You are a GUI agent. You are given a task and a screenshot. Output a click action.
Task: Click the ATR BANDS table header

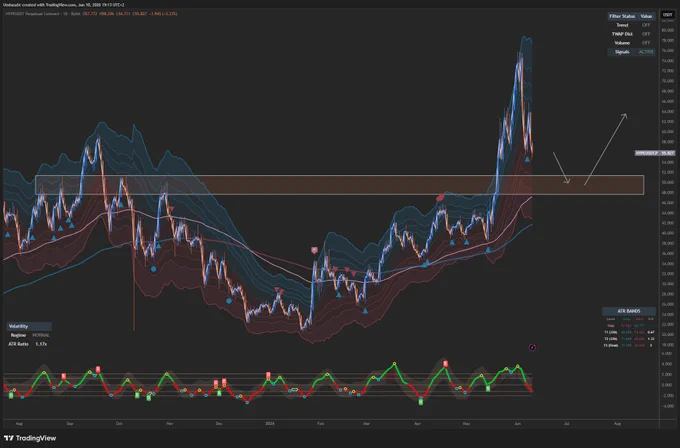click(628, 311)
